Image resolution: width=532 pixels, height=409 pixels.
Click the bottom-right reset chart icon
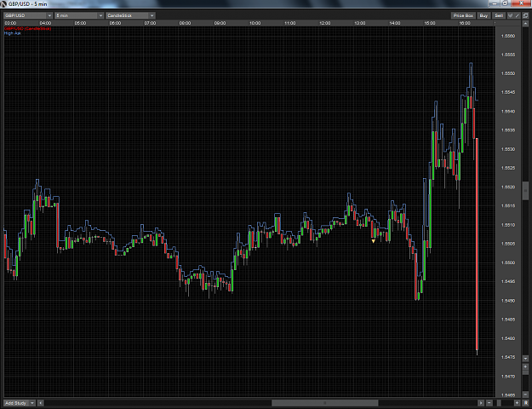(525, 403)
